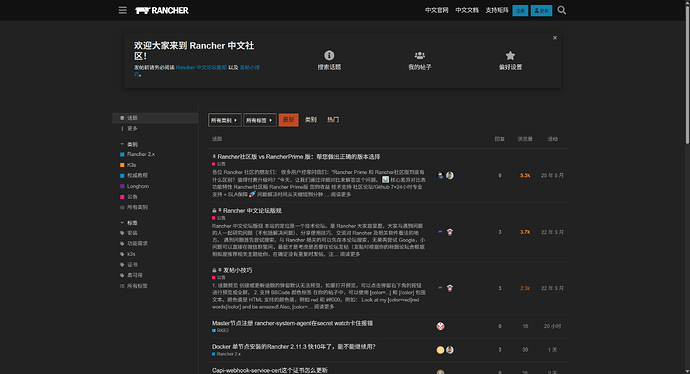690x374 pixels.
Task: Click the lowercase k3s tag icon
Action: click(122, 254)
